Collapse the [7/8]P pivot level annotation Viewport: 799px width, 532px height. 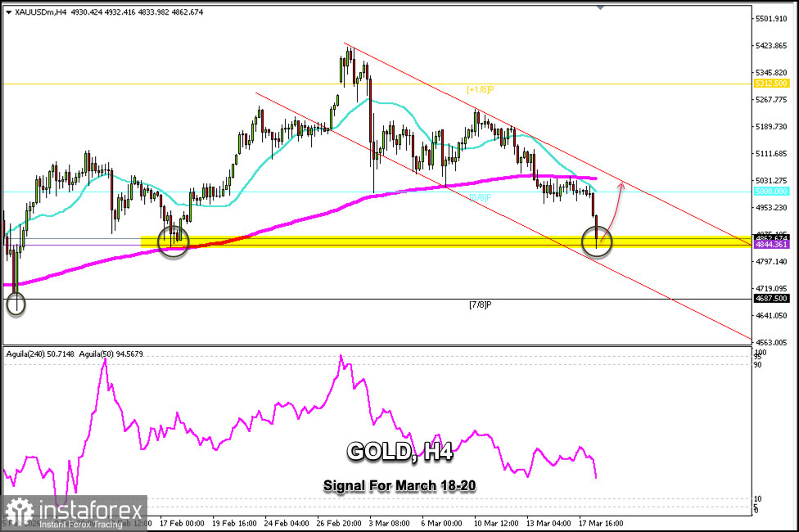(481, 304)
